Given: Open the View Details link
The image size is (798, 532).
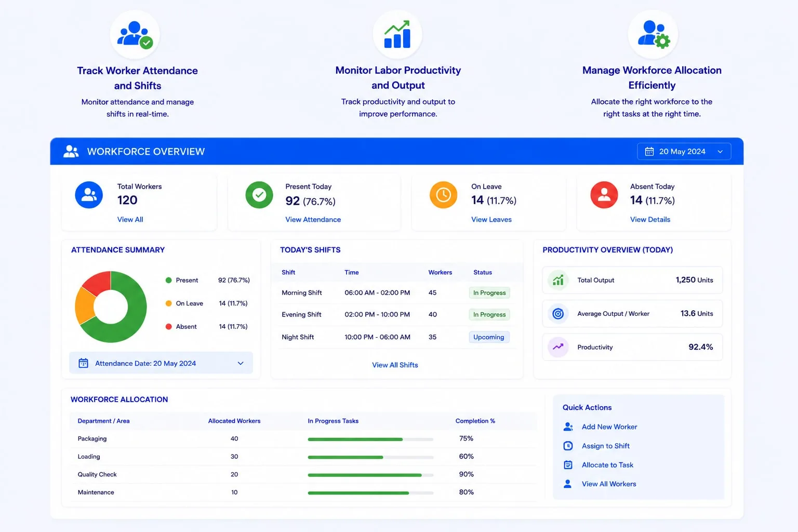Looking at the screenshot, I should point(650,219).
